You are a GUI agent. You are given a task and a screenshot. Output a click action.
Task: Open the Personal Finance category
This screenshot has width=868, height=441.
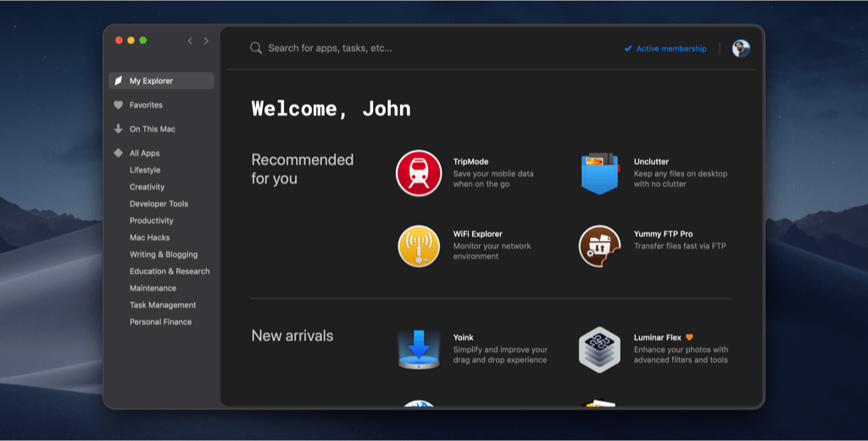click(160, 322)
